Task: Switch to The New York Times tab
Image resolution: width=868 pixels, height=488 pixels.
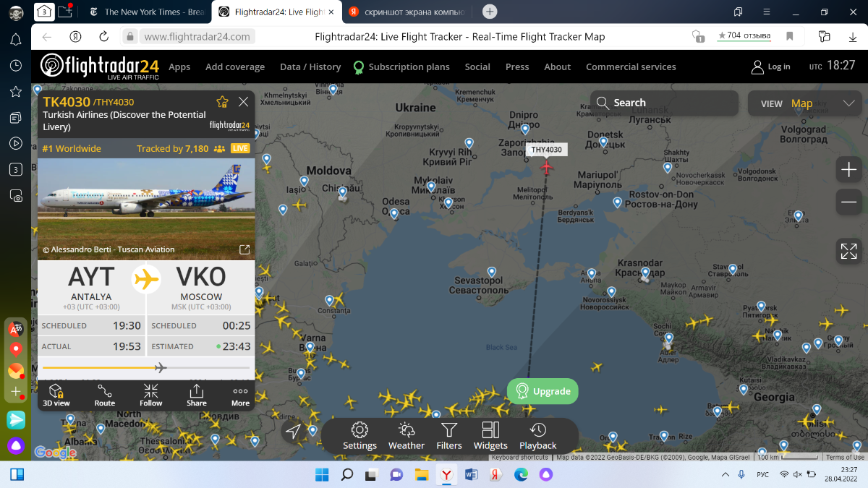Action: pyautogui.click(x=148, y=12)
